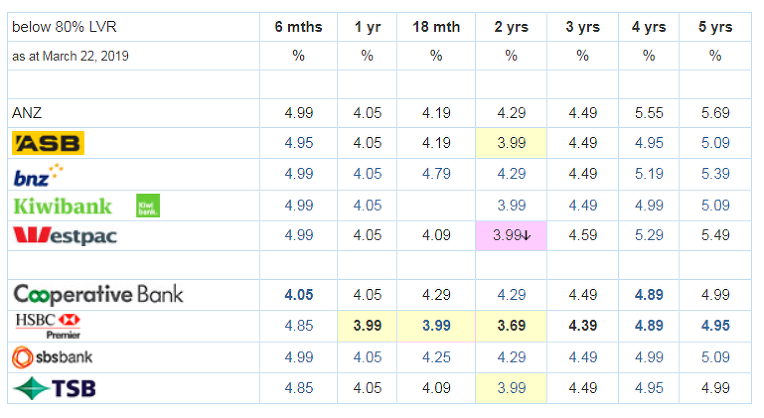Click Cooperative Bank 18 month rate 4.29
Viewport: 764px width, 418px height.
pos(436,295)
